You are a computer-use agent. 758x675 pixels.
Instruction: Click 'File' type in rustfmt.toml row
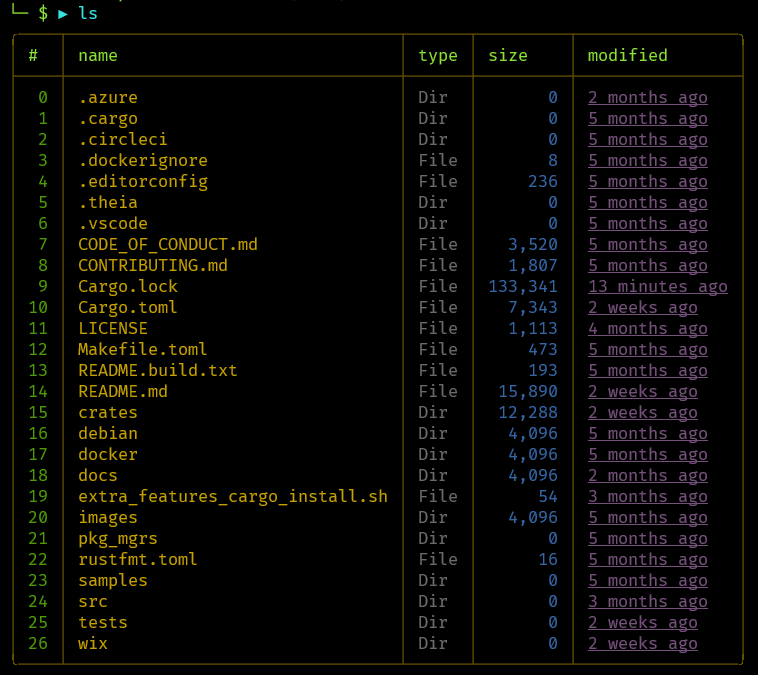(437, 559)
